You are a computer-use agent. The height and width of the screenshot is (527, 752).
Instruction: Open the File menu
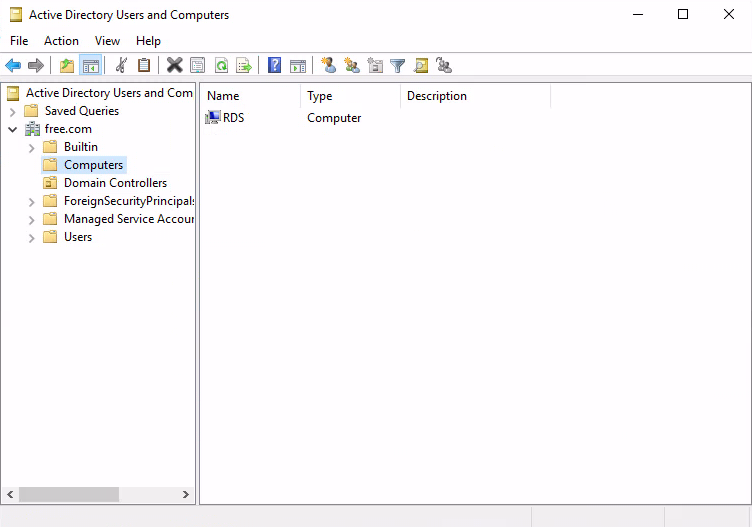(19, 41)
